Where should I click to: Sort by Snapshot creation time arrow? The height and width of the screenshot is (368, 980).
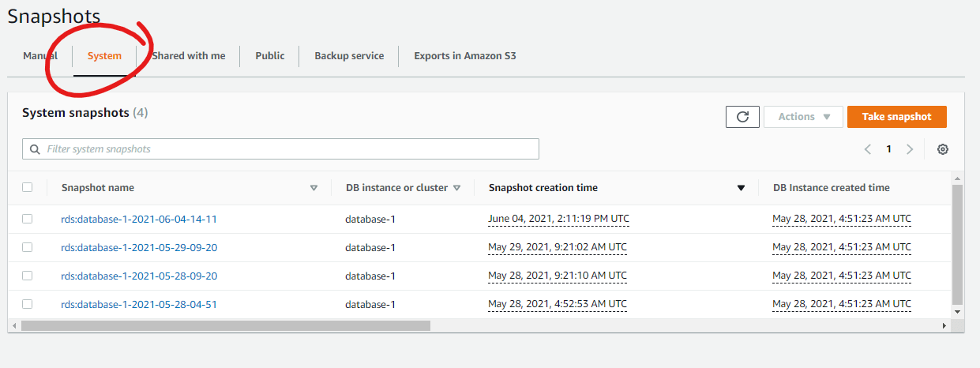(x=741, y=188)
